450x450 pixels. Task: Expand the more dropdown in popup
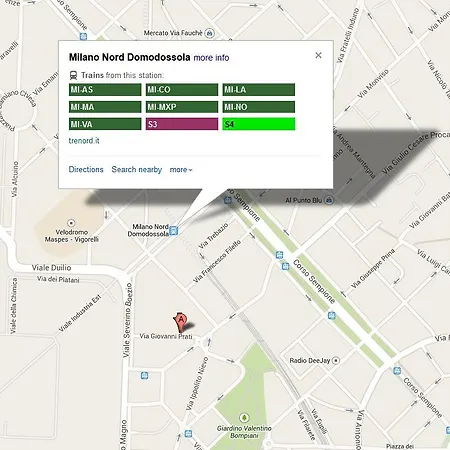tap(181, 170)
